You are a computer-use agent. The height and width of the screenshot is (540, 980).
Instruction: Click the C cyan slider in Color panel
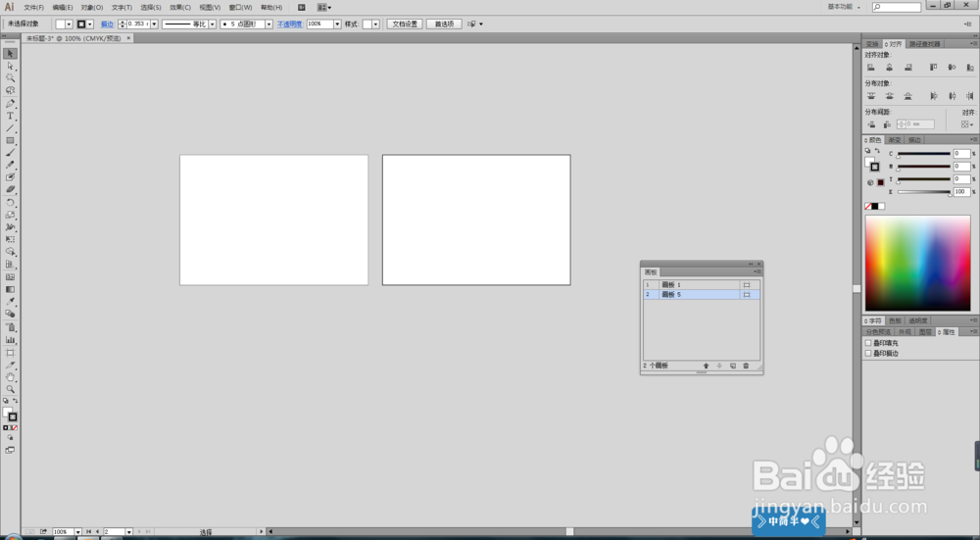[924, 154]
